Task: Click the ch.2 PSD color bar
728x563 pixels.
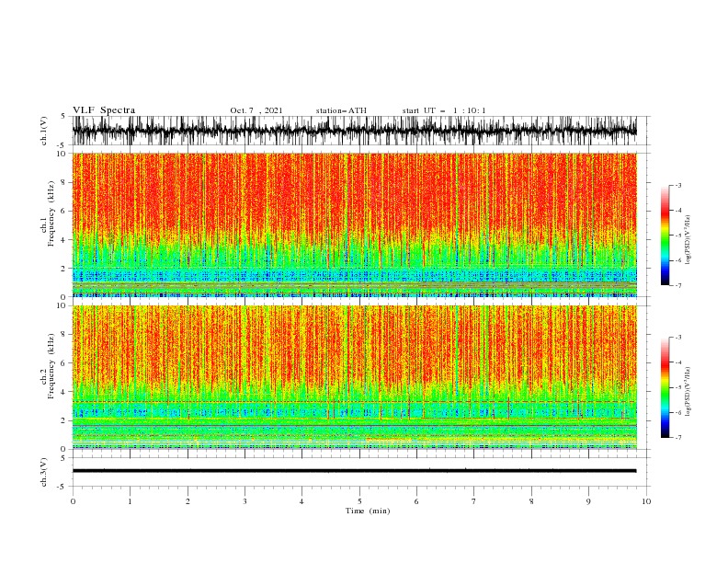Action: pos(665,387)
